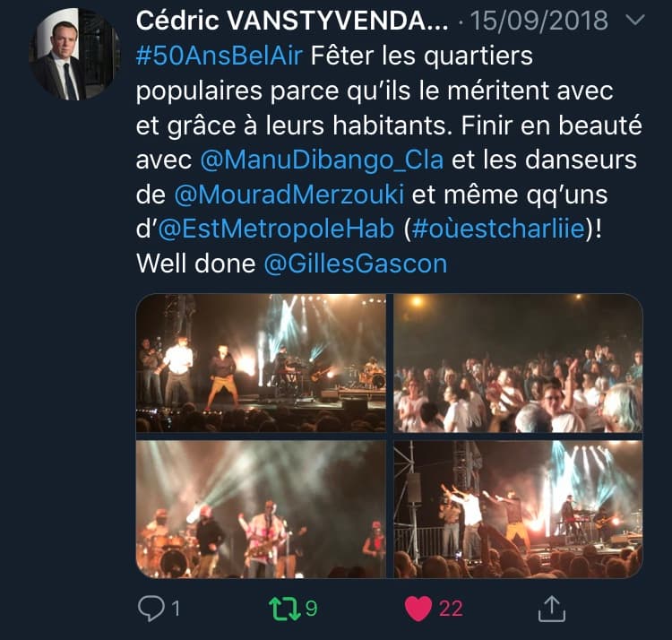This screenshot has width=672, height=640.
Task: Open the #50AnsBelAir hashtag
Action: (x=219, y=56)
